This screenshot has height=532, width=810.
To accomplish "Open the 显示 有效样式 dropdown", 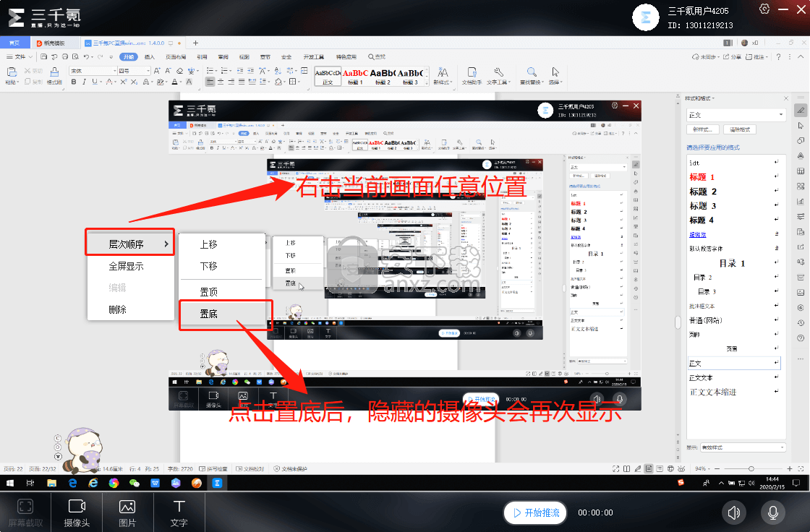I will click(x=743, y=447).
